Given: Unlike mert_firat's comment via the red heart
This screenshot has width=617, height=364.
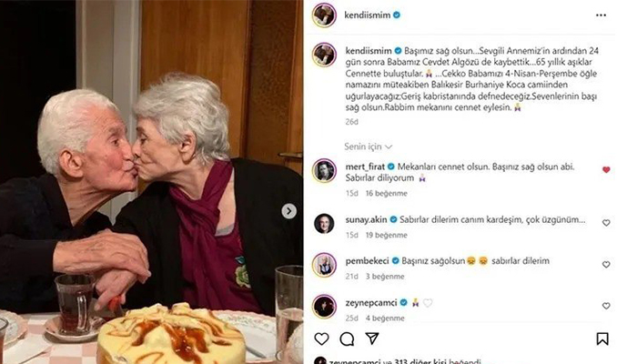Looking at the screenshot, I should pyautogui.click(x=606, y=169).
